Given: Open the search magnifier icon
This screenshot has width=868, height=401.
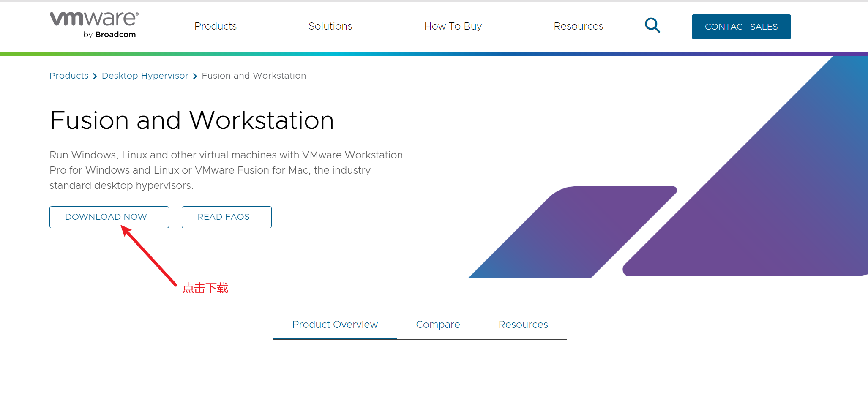Looking at the screenshot, I should [x=652, y=25].
